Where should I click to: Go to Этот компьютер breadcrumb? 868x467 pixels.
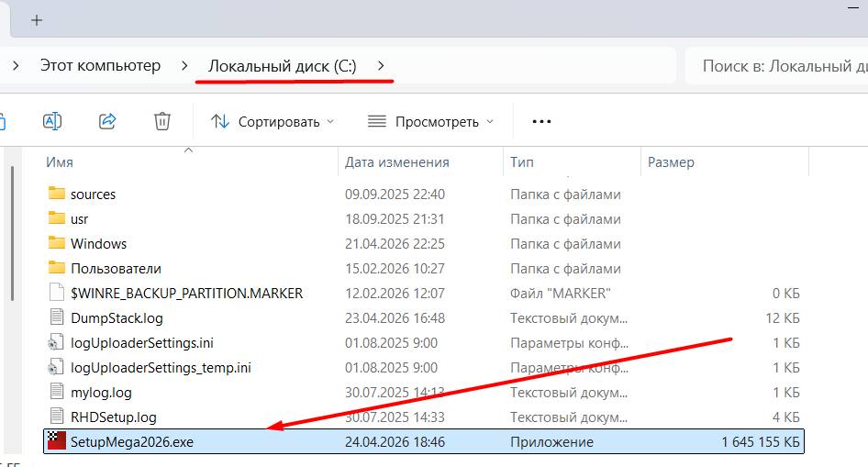coord(100,66)
